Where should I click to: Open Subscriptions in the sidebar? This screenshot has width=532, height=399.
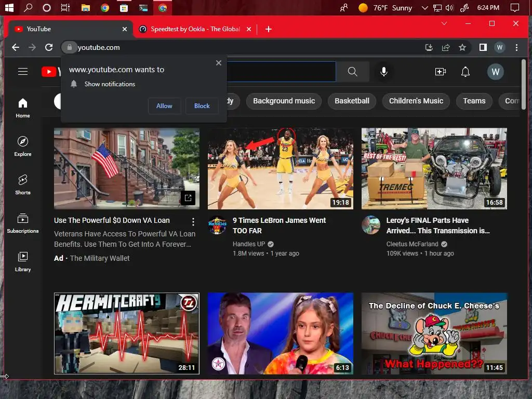coord(23,223)
